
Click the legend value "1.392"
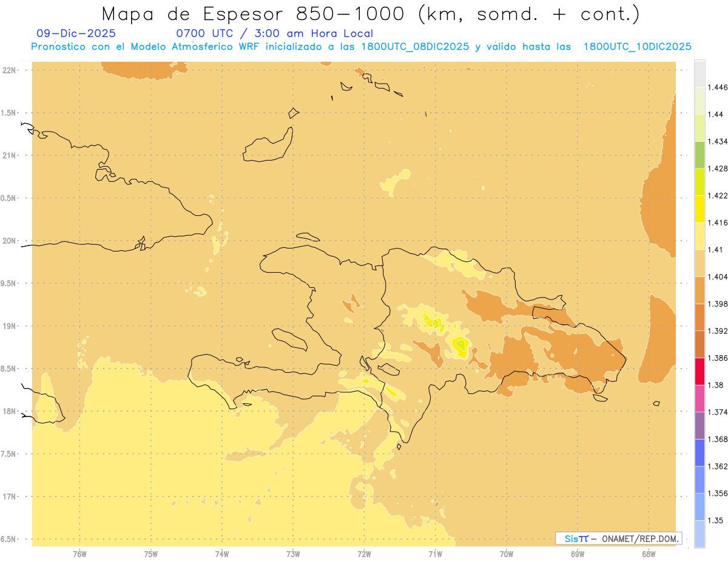point(719,331)
